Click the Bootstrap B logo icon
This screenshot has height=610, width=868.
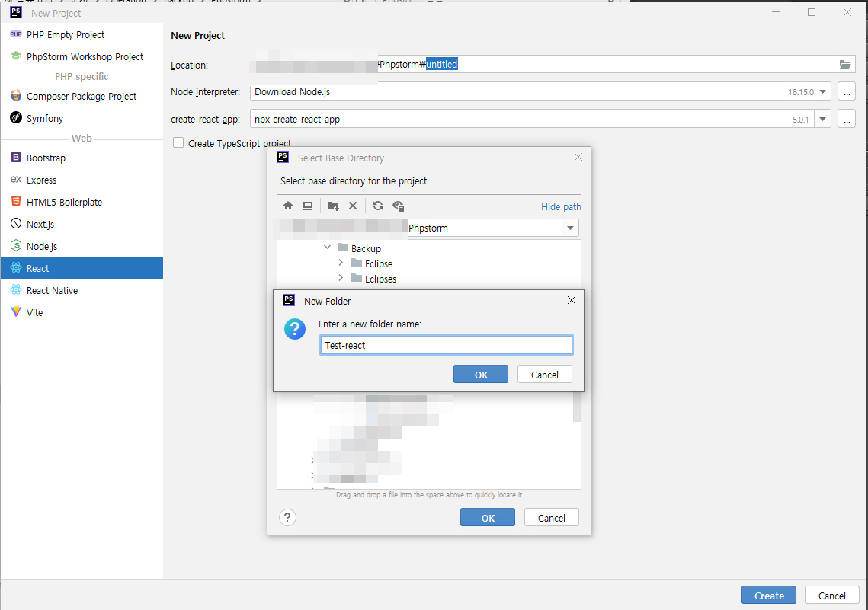pyautogui.click(x=16, y=157)
